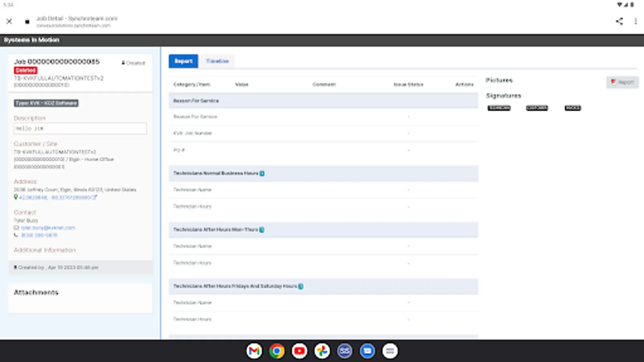The image size is (644, 362).
Task: Click the red Deleted status badge
Action: pyautogui.click(x=26, y=70)
